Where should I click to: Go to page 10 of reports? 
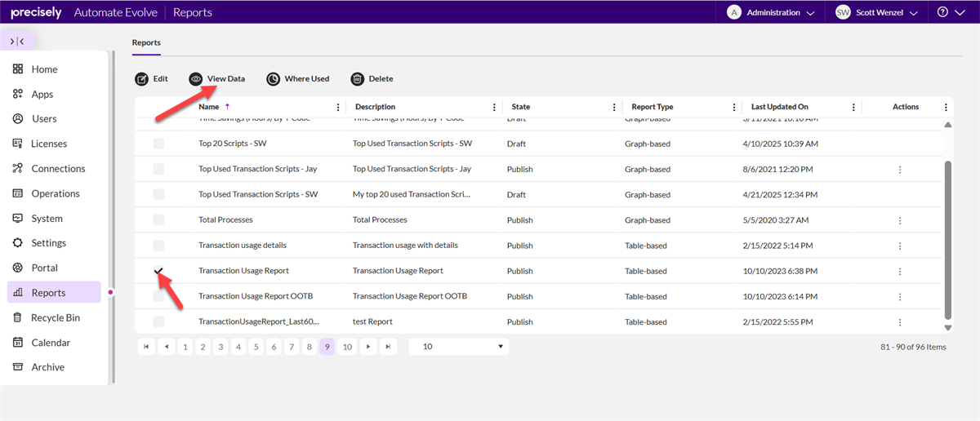tap(347, 347)
